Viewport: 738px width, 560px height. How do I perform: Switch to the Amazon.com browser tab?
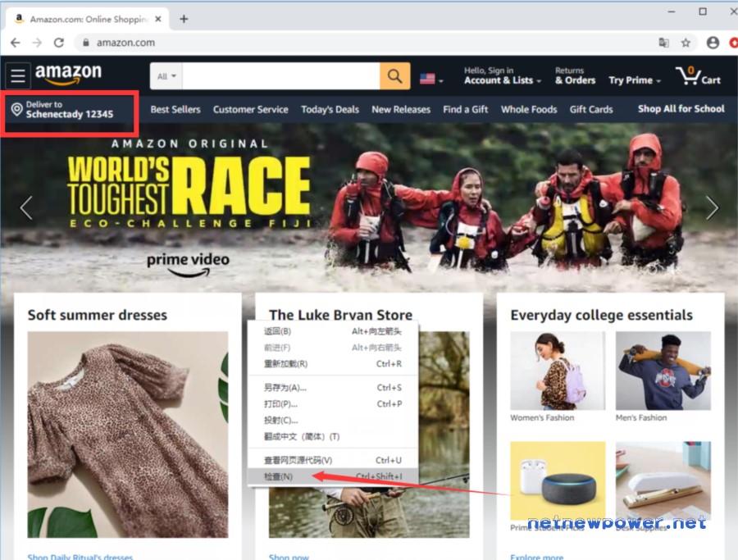[x=89, y=19]
